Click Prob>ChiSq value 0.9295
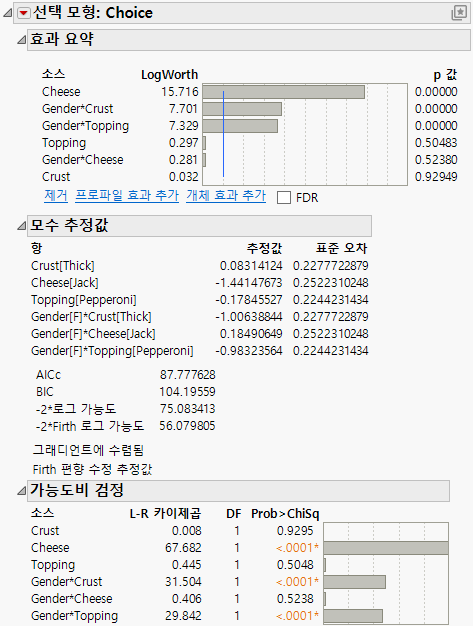This screenshot has height=626, width=473. pyautogui.click(x=295, y=531)
